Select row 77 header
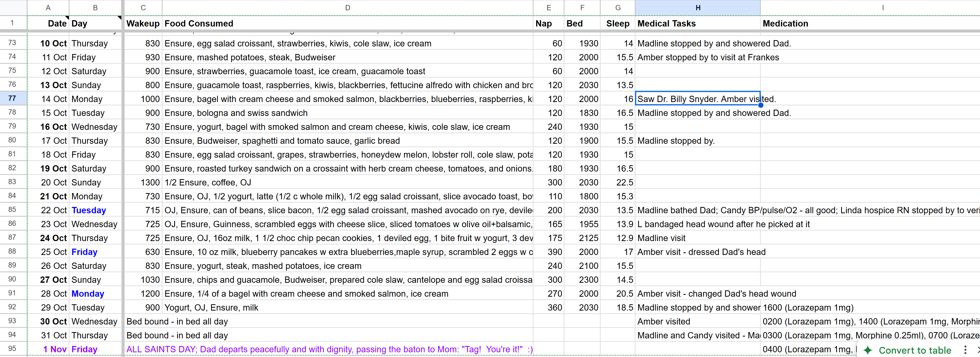The width and height of the screenshot is (980, 357). [x=12, y=99]
